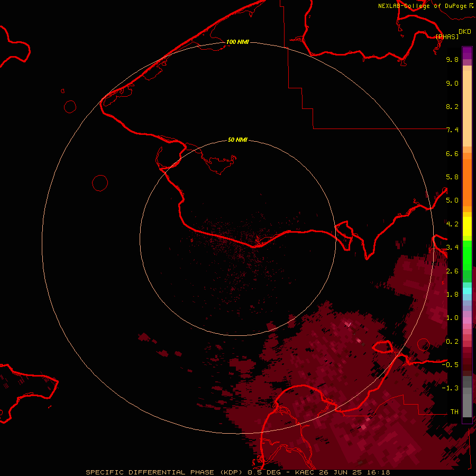Screen dimensions: 476x476
Task: Click the 100 NMI range ring label
Action: (237, 42)
